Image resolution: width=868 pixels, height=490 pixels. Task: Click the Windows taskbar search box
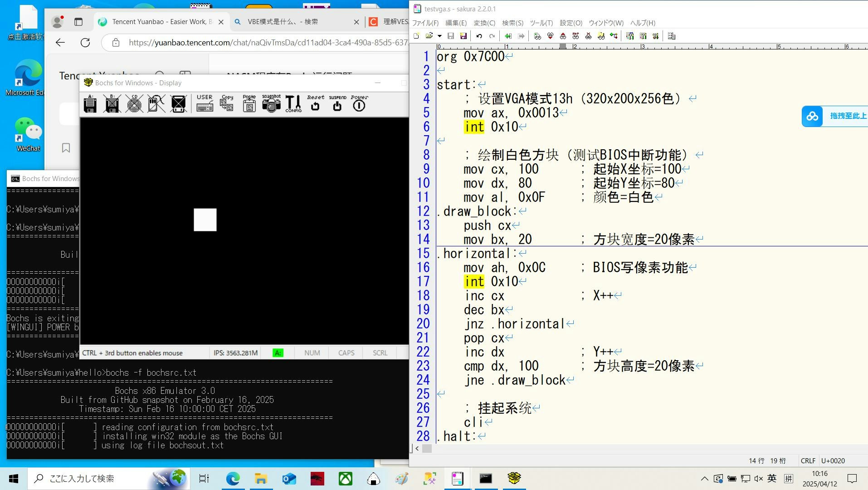109,478
